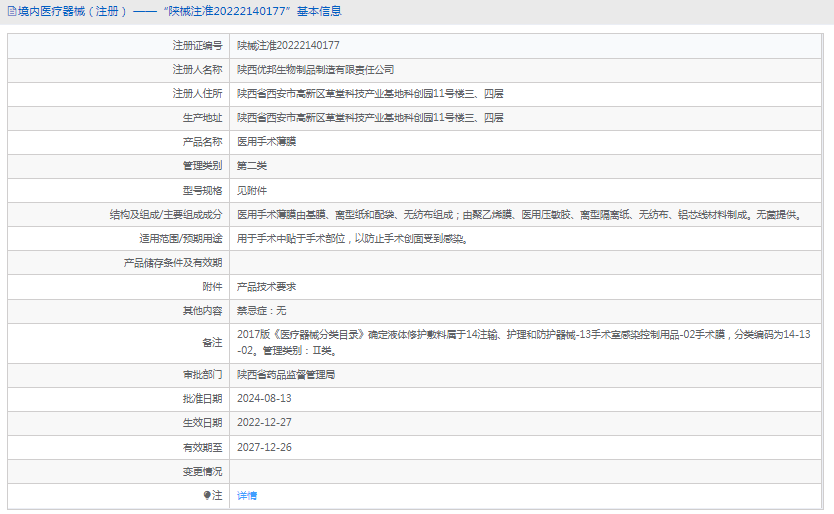Open the 详情 details link
The width and height of the screenshot is (834, 514).
[247, 495]
